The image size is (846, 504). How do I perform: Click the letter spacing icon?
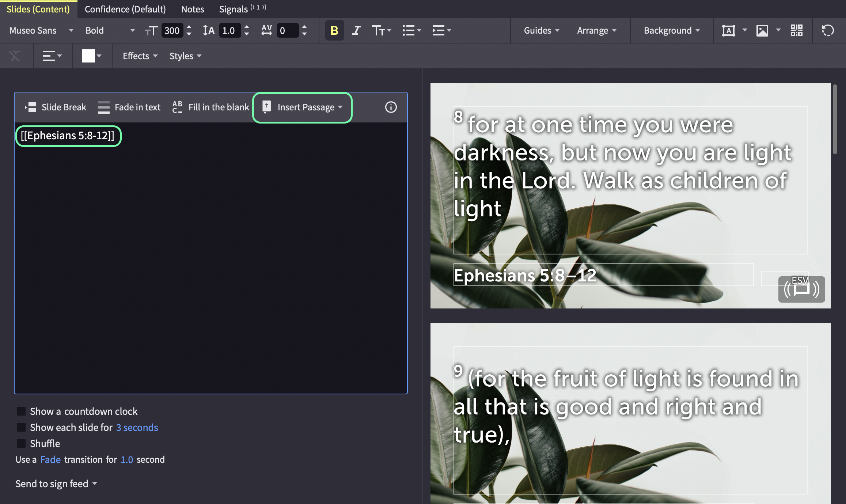(x=266, y=30)
